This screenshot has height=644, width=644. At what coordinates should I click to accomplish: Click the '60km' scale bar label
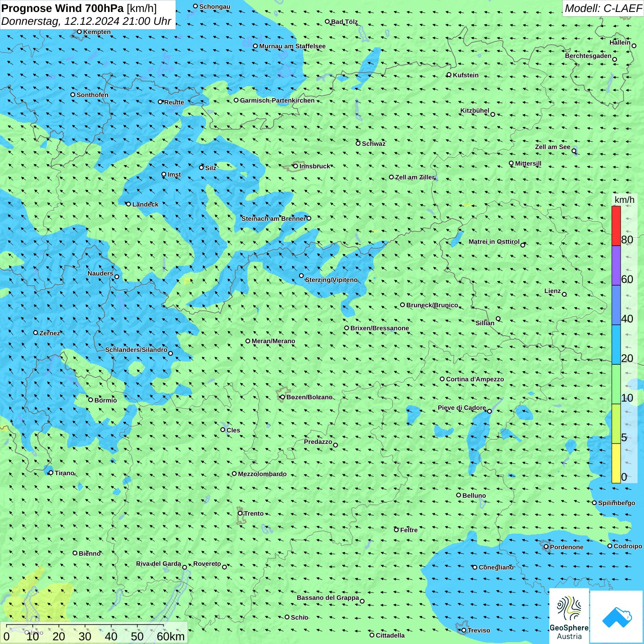coord(171,637)
